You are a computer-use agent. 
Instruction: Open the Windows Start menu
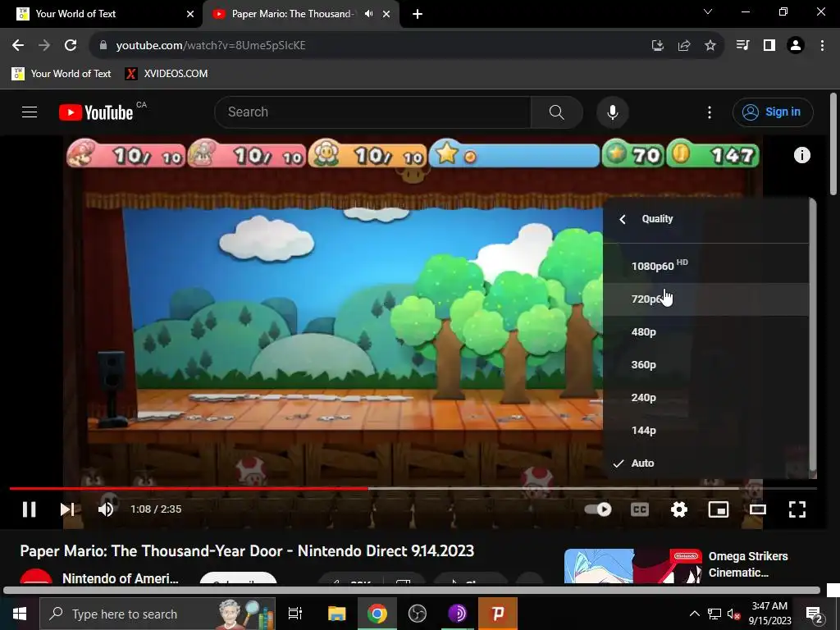click(20, 614)
